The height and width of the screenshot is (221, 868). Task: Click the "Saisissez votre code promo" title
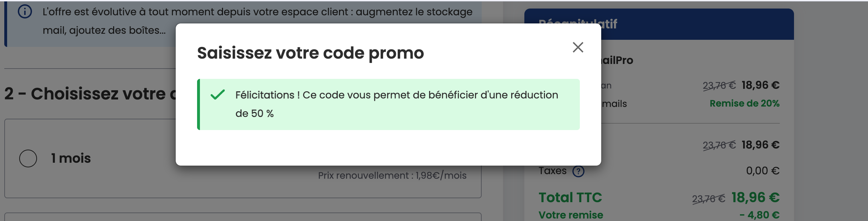(x=310, y=53)
